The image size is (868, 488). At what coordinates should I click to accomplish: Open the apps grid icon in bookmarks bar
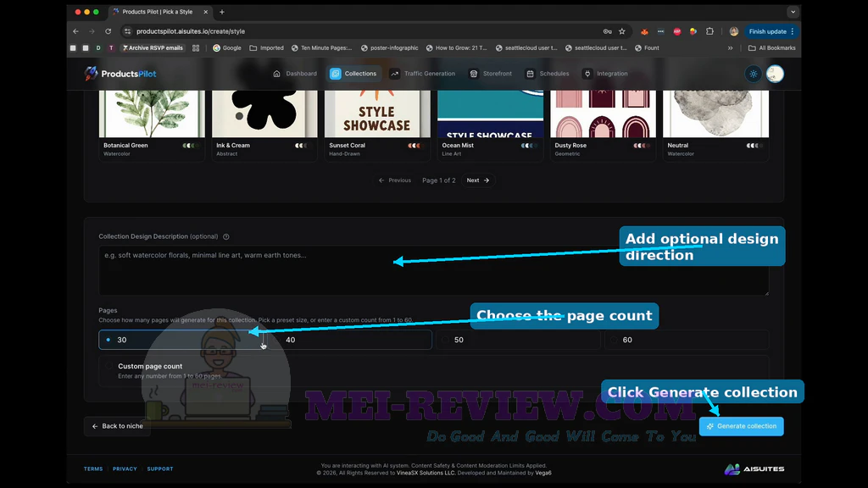coord(196,48)
